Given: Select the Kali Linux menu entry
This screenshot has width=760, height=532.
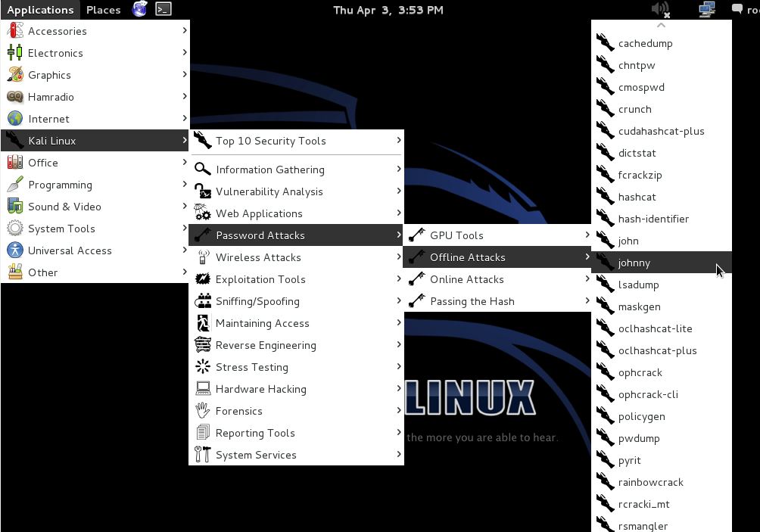Looking at the screenshot, I should click(95, 141).
